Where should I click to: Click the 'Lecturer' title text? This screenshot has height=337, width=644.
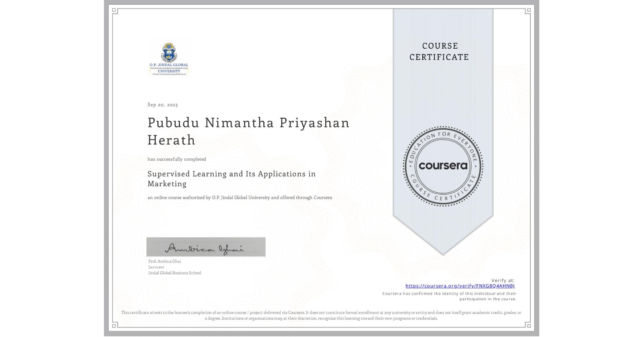point(156,267)
